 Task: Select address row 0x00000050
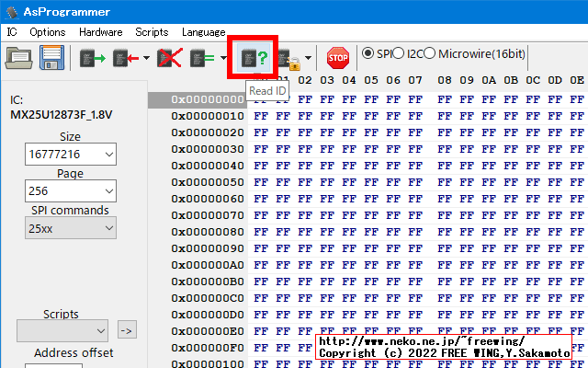[x=207, y=182]
